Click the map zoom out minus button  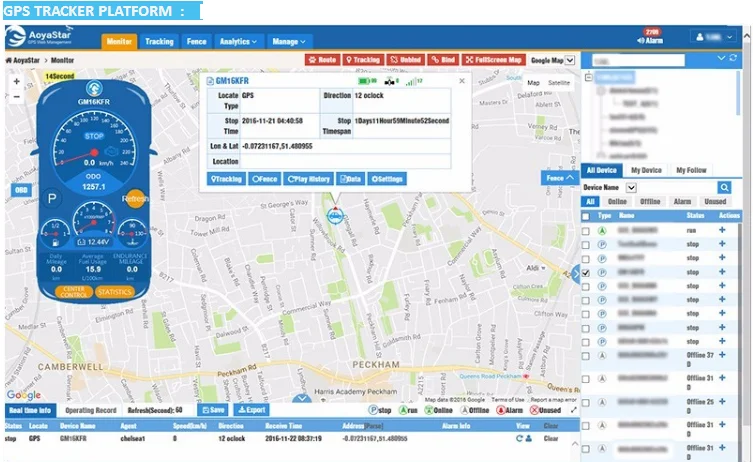coord(18,97)
